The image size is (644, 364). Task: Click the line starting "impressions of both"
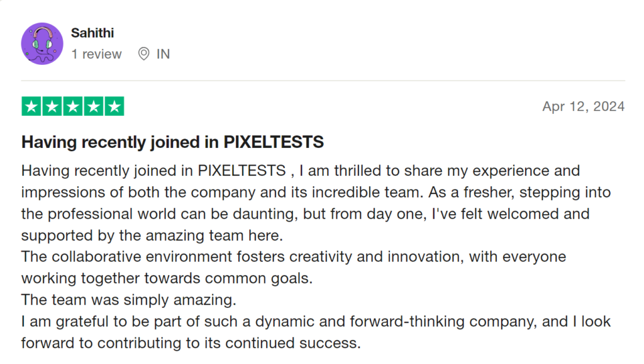click(316, 193)
